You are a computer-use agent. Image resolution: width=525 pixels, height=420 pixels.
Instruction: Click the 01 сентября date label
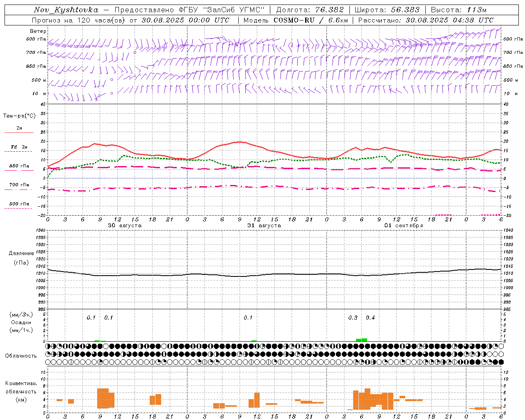[x=404, y=226]
